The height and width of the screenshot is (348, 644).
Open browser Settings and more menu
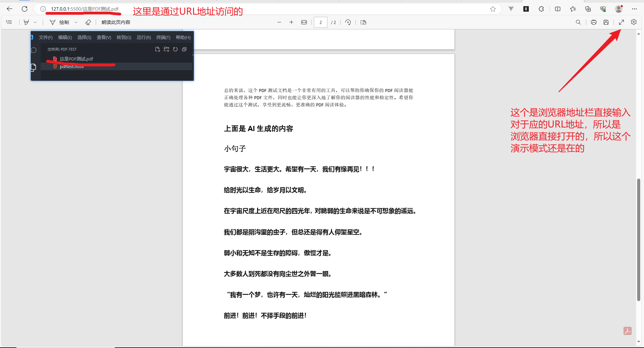(x=634, y=9)
